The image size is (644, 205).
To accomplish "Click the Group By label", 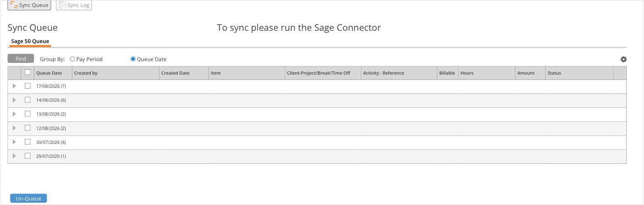I will coord(52,59).
